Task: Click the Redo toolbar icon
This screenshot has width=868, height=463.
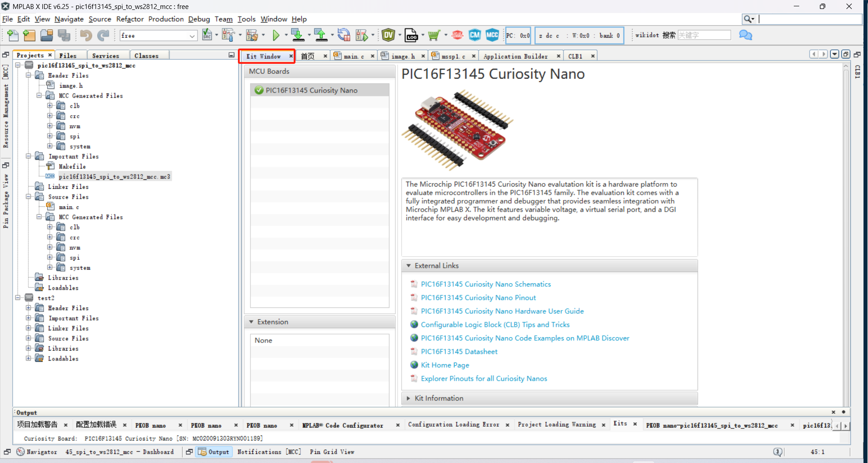Action: 103,35
